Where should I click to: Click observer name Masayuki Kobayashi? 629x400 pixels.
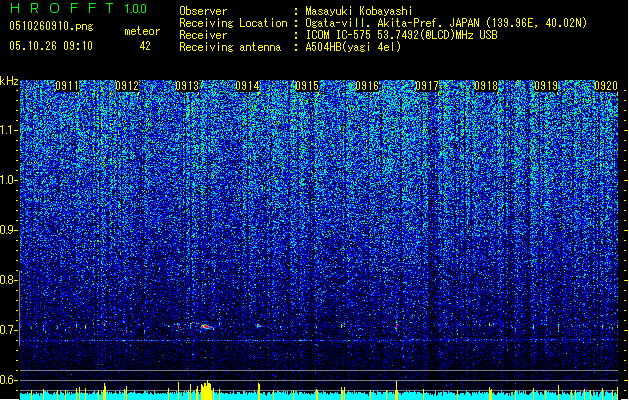point(359,11)
